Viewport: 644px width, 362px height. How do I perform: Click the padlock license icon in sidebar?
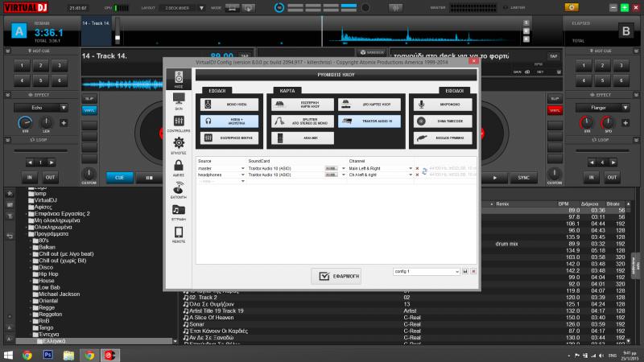point(179,167)
